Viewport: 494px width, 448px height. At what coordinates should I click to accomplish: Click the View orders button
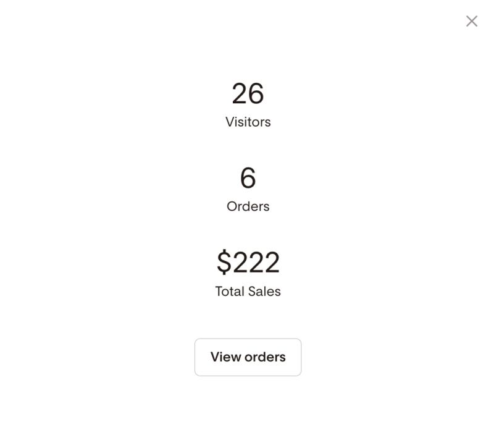tap(248, 357)
